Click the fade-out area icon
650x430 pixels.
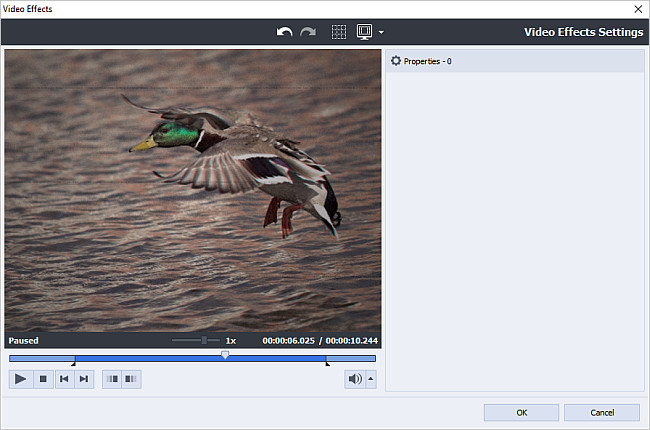pos(131,379)
